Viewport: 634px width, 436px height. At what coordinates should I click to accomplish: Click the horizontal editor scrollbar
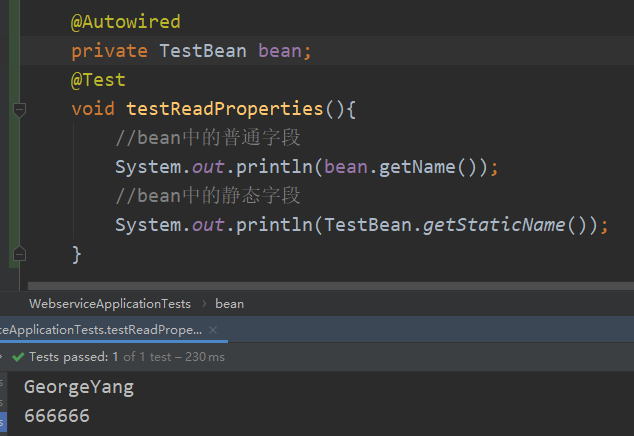pyautogui.click(x=331, y=286)
